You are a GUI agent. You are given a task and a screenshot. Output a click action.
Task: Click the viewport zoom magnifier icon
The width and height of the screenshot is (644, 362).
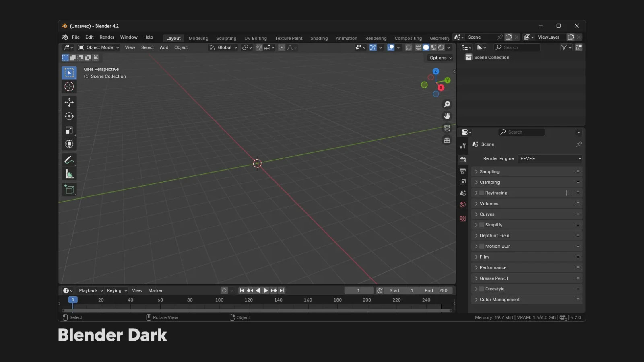point(447,104)
